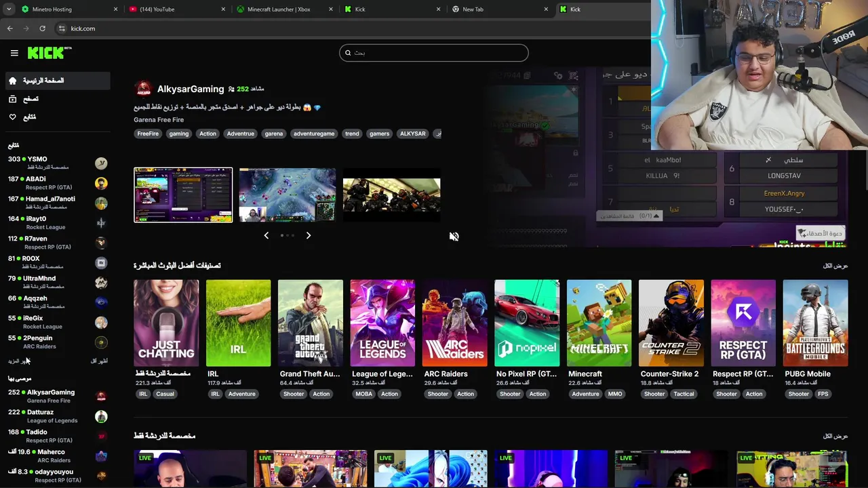Open YSMO avatar in followed list
This screenshot has width=868, height=488.
point(101,163)
